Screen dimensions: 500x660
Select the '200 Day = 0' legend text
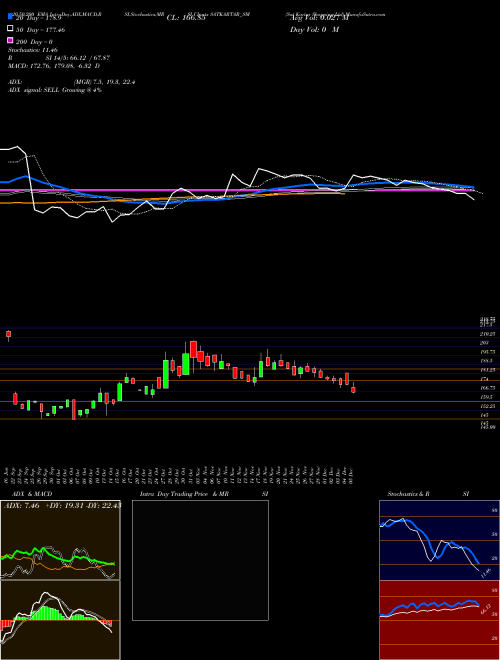pos(35,42)
